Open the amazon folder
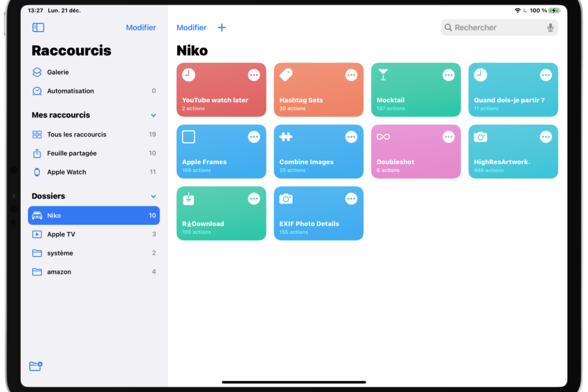588x392 pixels. point(93,272)
